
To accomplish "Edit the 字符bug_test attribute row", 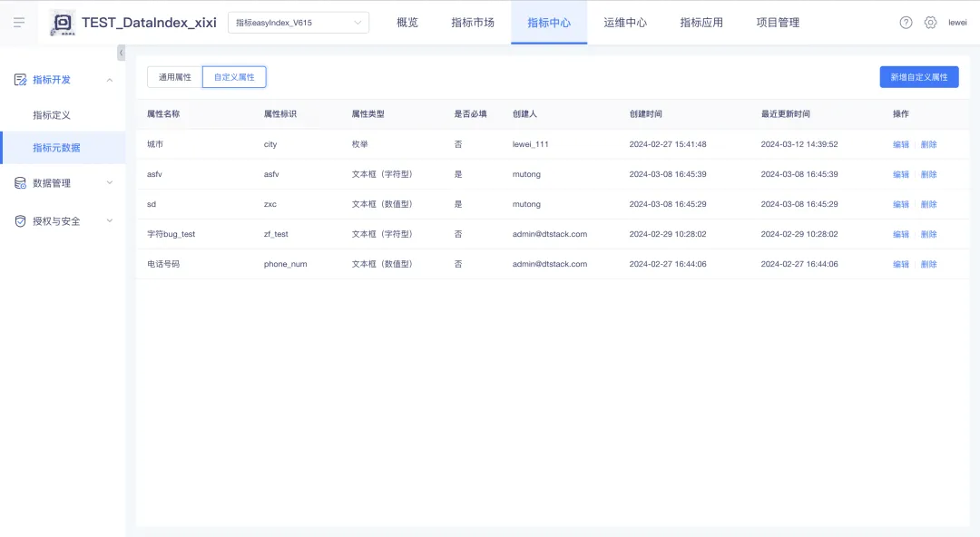I will [x=901, y=234].
